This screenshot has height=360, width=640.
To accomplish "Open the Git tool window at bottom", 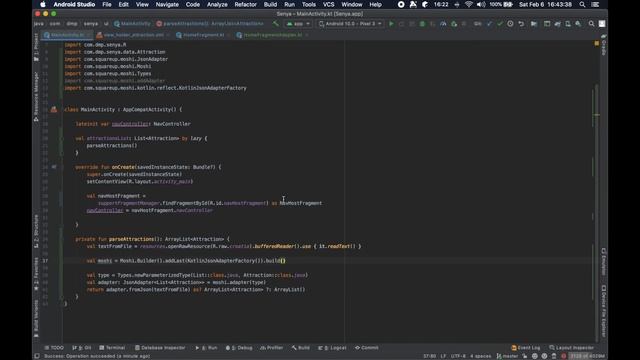I will click(x=82, y=348).
